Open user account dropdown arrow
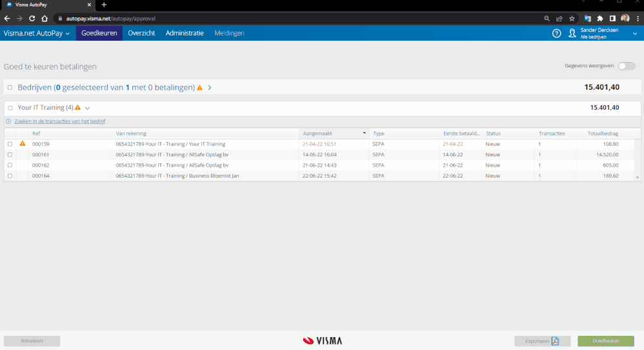Image resolution: width=644 pixels, height=350 pixels. (x=635, y=34)
